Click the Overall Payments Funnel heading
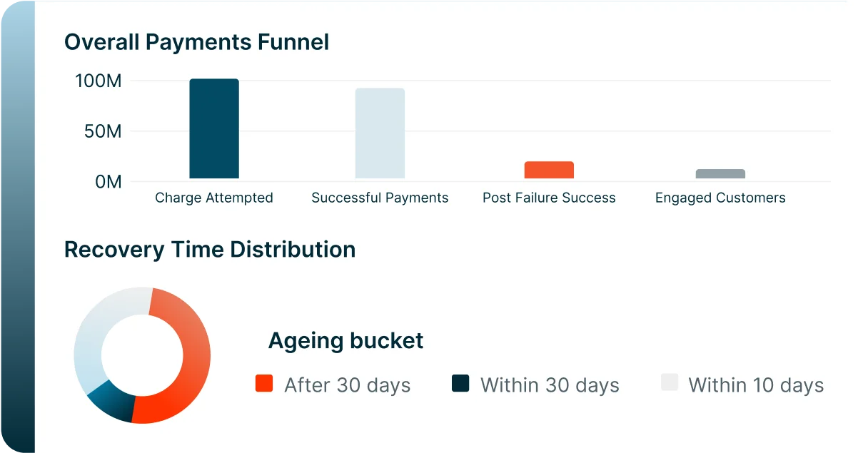Screen dimensions: 868x453 (x=197, y=42)
